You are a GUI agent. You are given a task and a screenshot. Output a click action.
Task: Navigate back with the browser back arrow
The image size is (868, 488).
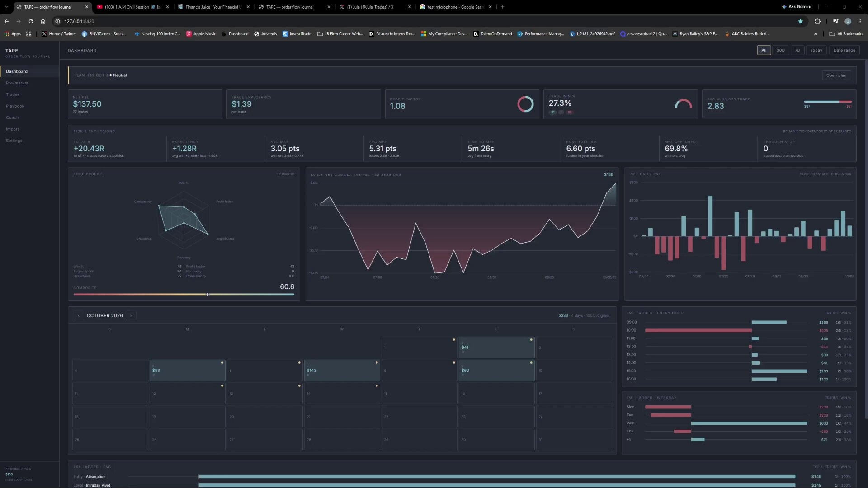6,21
